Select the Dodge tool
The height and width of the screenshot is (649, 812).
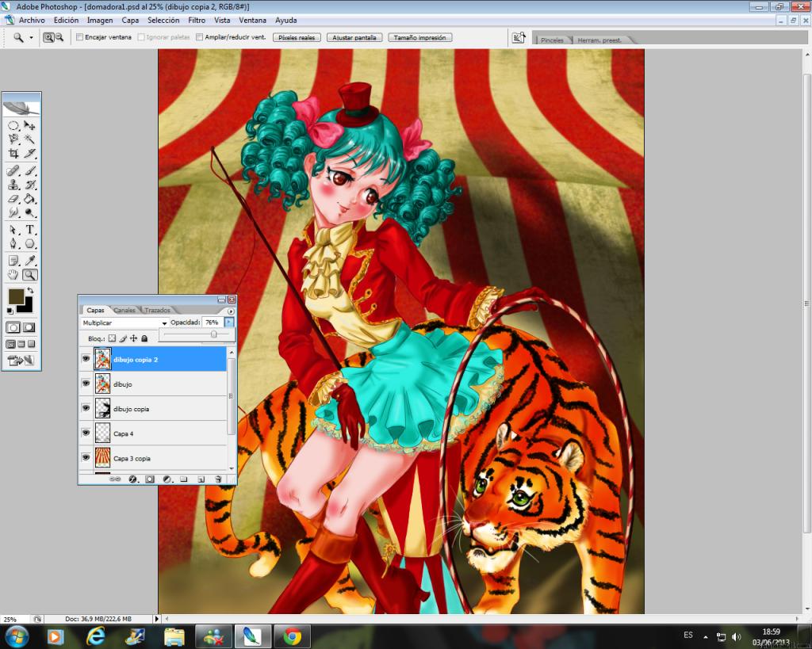coord(29,212)
